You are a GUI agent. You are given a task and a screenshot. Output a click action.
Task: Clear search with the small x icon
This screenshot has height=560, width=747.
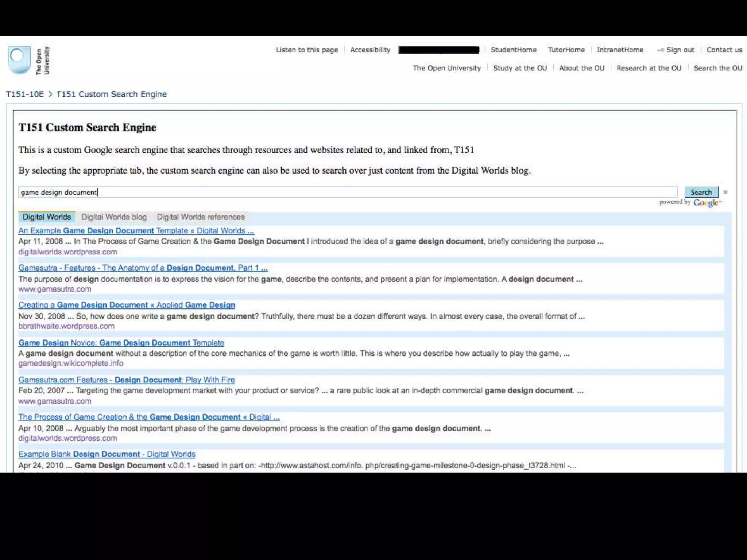tap(725, 192)
